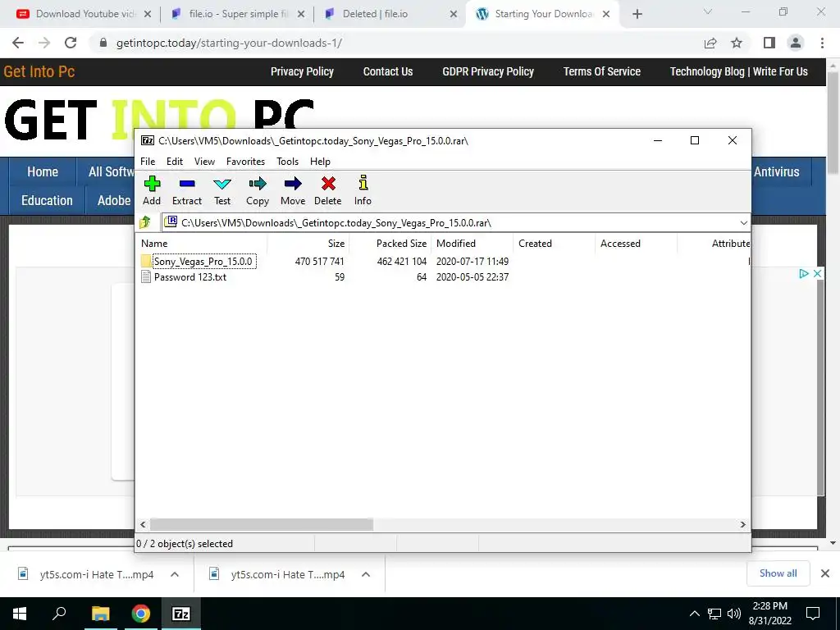The height and width of the screenshot is (630, 840).
Task: Open the 7-Zip Tools menu
Action: pyautogui.click(x=288, y=162)
